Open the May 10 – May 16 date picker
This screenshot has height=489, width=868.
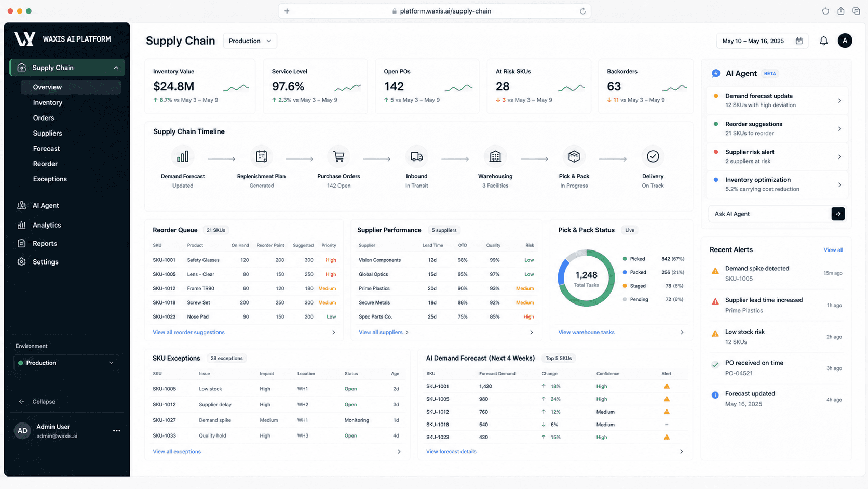[762, 41]
